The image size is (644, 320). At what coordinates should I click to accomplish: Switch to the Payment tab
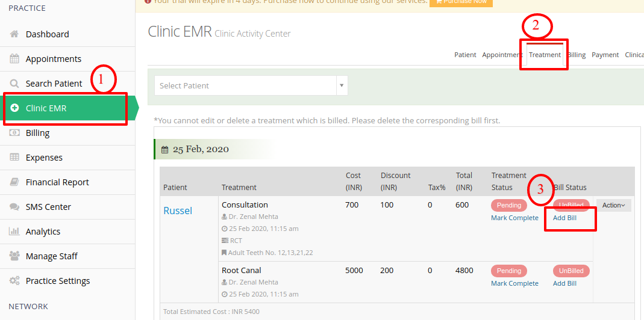point(605,55)
